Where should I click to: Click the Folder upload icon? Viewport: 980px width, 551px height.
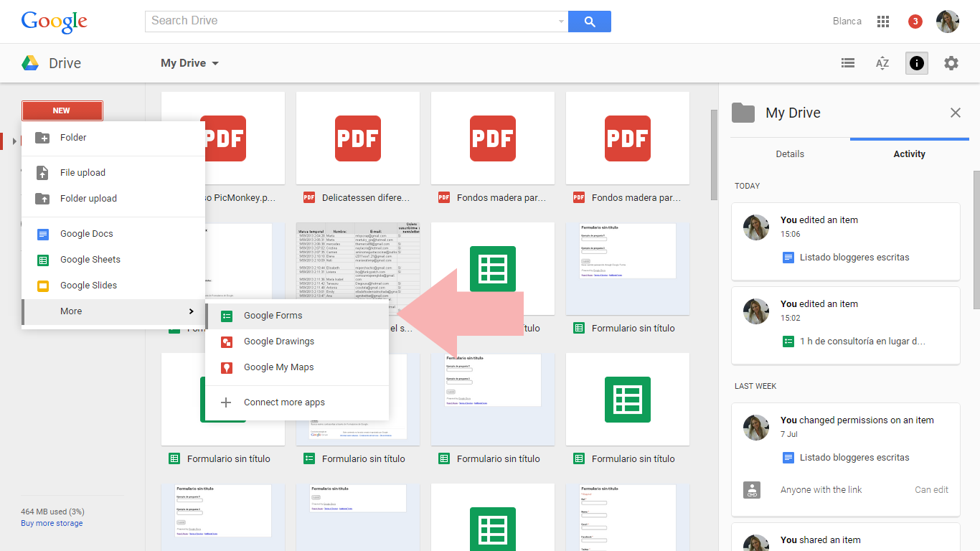(x=43, y=199)
